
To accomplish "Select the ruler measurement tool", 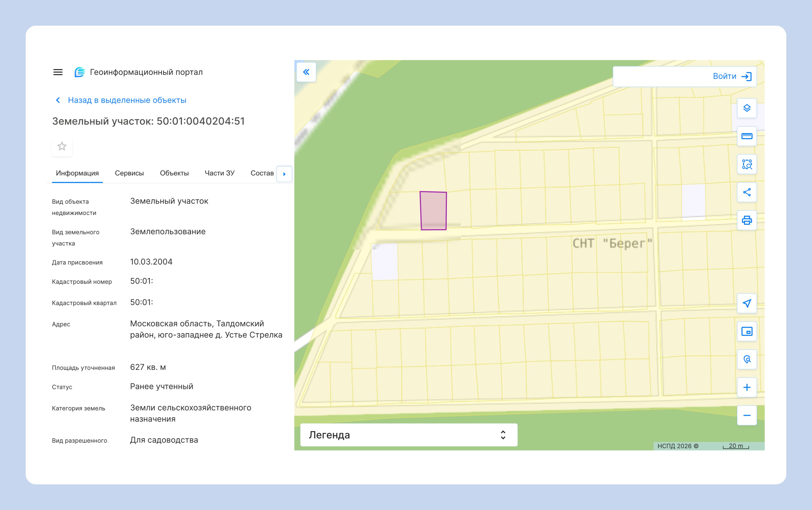I will 746,136.
